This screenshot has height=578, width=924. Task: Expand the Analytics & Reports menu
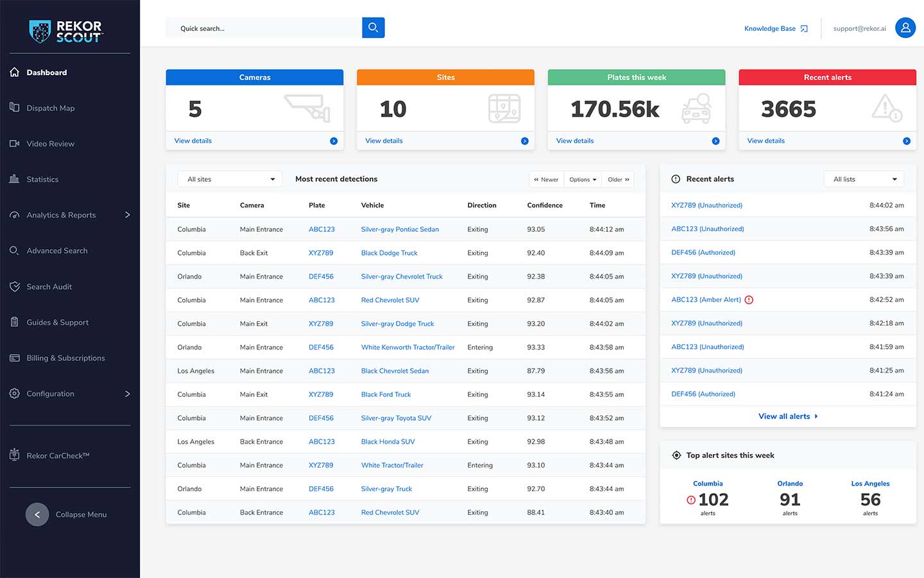pyautogui.click(x=61, y=215)
